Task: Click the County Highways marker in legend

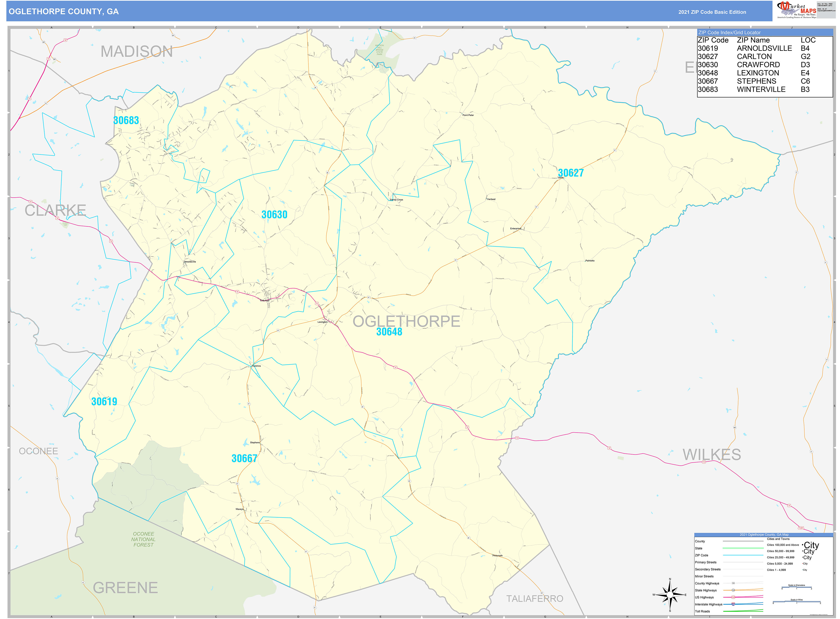Action: (733, 583)
